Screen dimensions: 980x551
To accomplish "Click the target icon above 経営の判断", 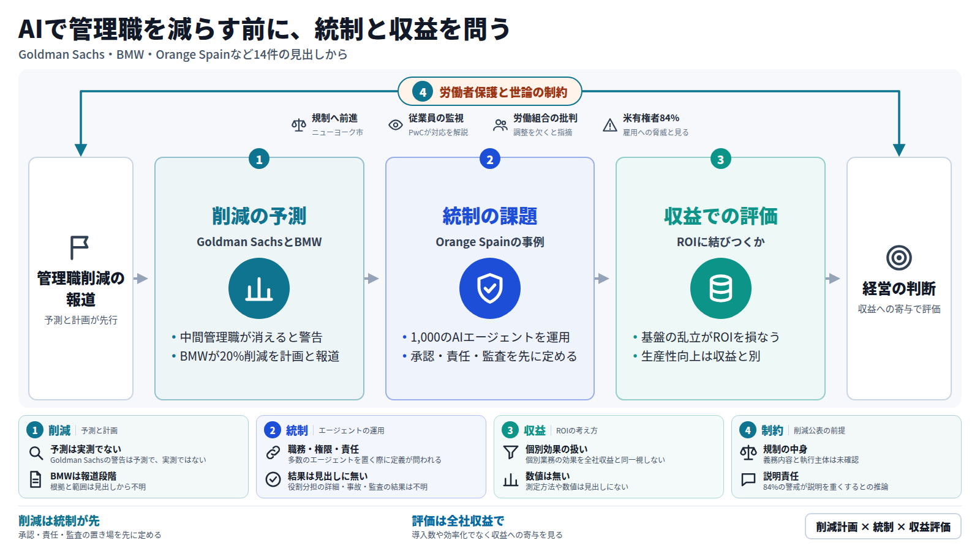I will click(x=899, y=258).
